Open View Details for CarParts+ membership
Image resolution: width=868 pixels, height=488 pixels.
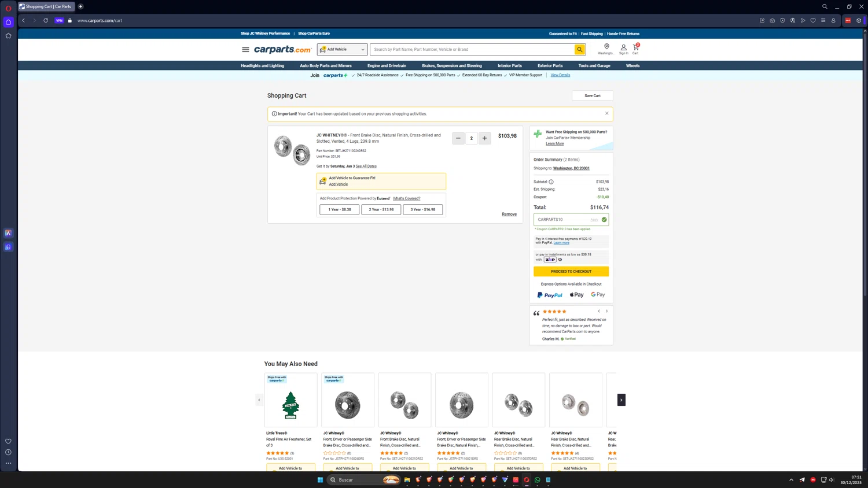[x=560, y=75]
